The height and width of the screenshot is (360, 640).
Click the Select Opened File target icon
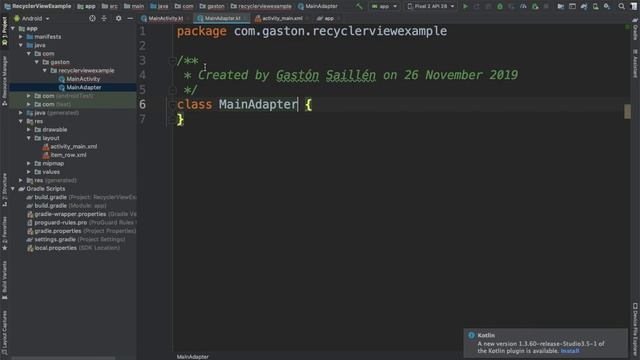(x=92, y=18)
